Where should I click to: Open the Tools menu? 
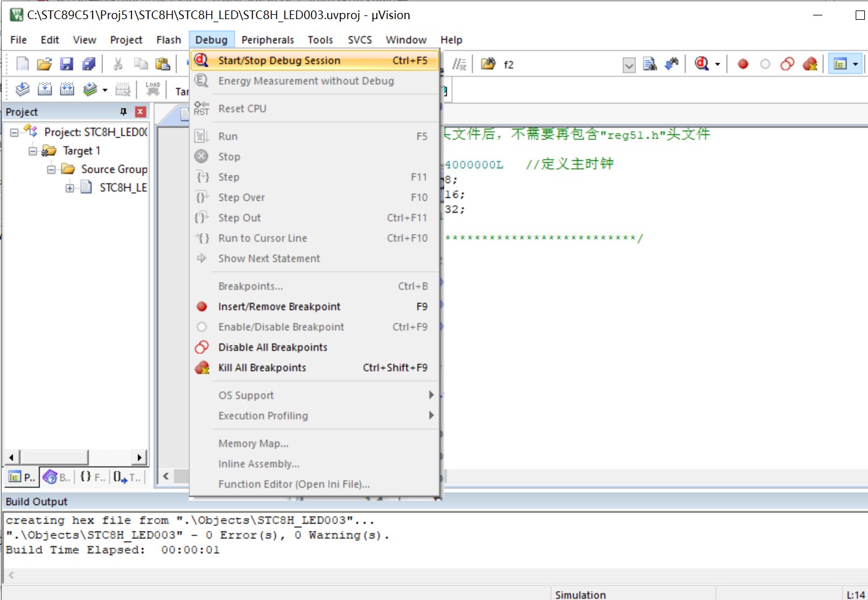click(320, 39)
